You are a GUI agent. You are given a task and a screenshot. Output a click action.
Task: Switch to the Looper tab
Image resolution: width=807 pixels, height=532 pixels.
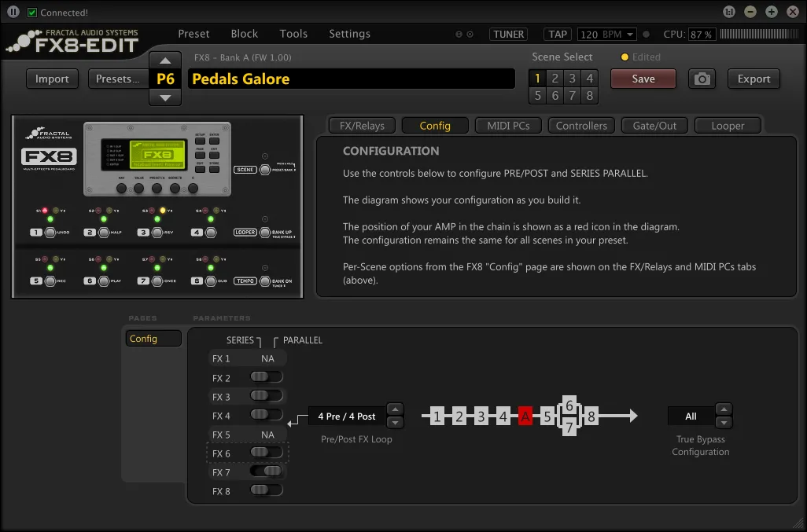(727, 126)
